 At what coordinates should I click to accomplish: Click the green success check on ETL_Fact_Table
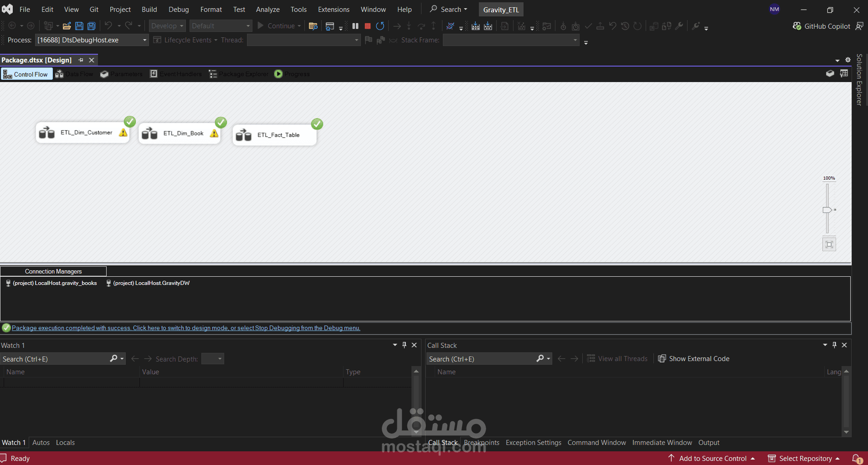[317, 124]
